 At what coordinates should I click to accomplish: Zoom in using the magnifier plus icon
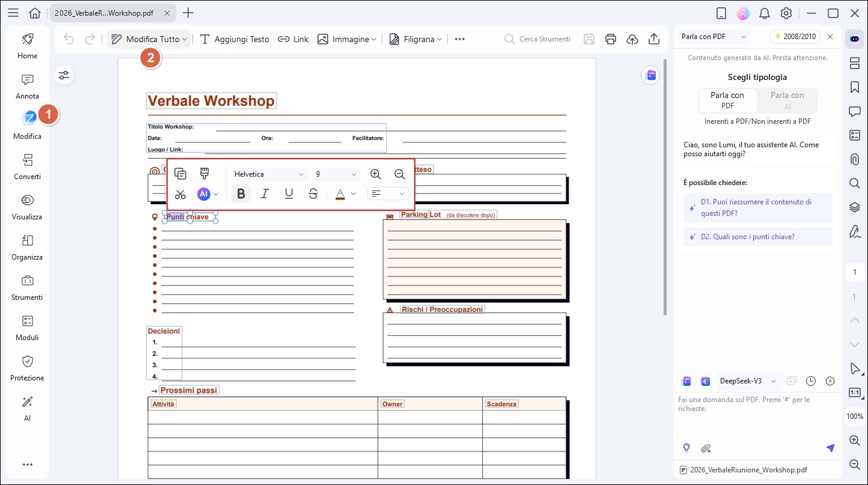click(x=376, y=174)
